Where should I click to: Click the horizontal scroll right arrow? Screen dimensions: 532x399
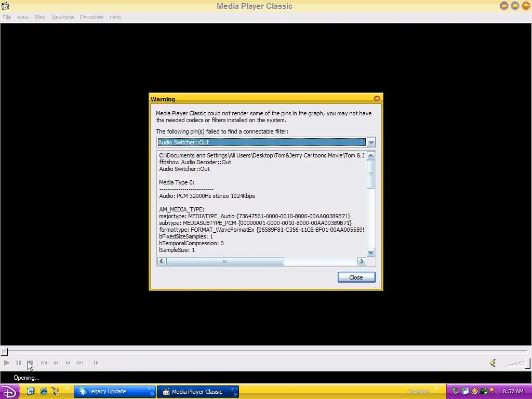[x=362, y=261]
